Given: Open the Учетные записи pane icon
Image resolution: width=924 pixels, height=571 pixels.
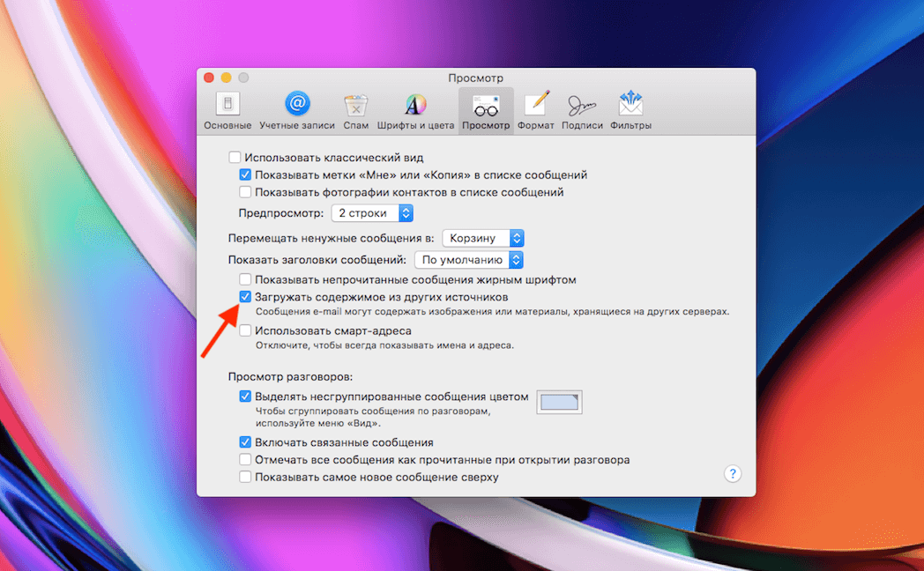Looking at the screenshot, I should [297, 105].
